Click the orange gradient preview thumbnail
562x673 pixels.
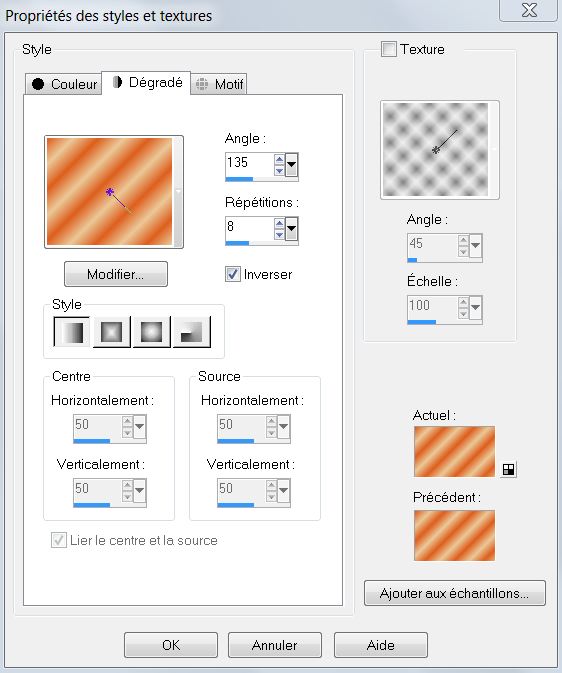[x=109, y=191]
